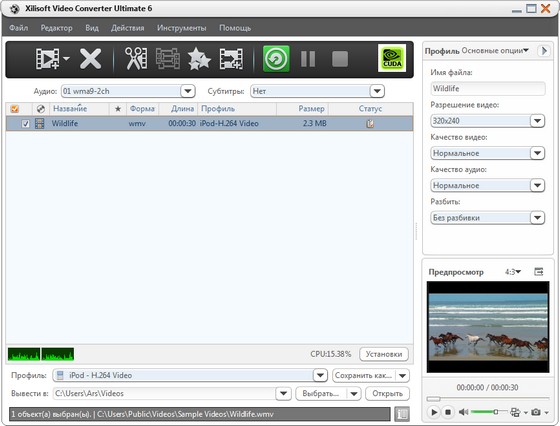Toggle the select-all checkbox in list header
This screenshot has height=426, width=560.
(x=15, y=109)
